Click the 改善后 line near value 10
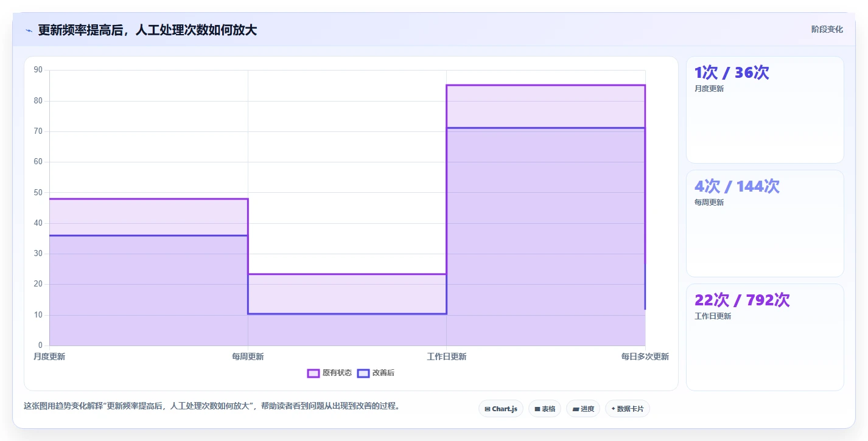 tap(347, 314)
